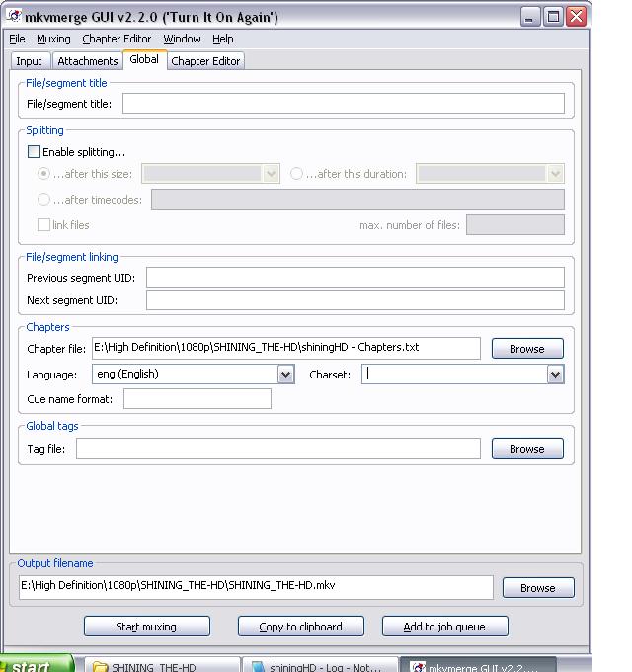The image size is (632, 672).
Task: Click the Chapter file path field
Action: 286,348
